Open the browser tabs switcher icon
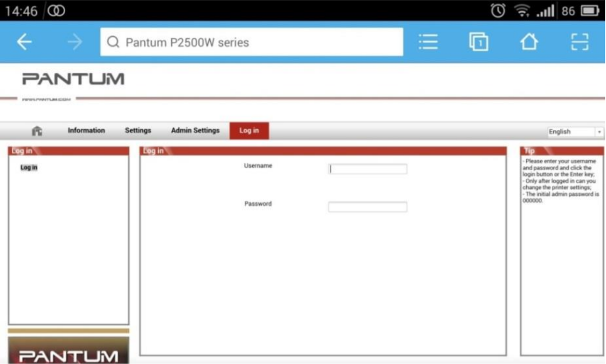Image resolution: width=606 pixels, height=364 pixels. (478, 42)
